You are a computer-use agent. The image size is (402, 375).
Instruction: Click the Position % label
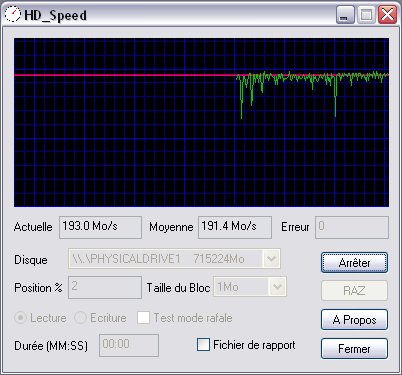[38, 288]
